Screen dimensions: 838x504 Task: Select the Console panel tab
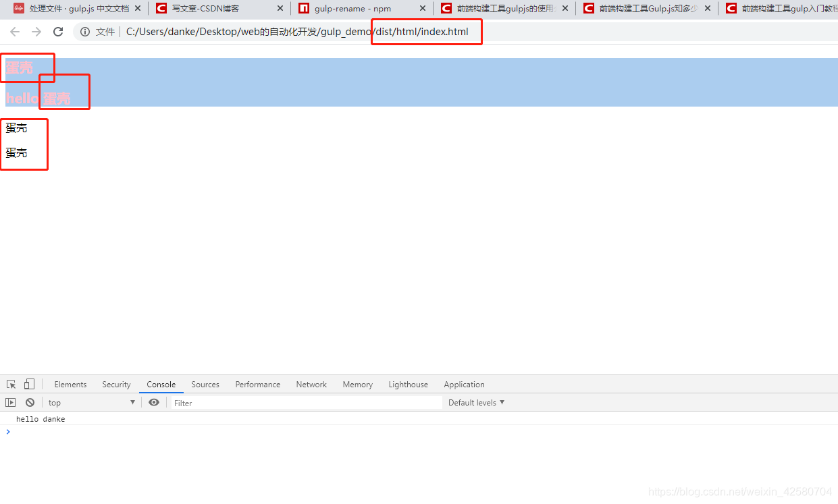pyautogui.click(x=161, y=385)
